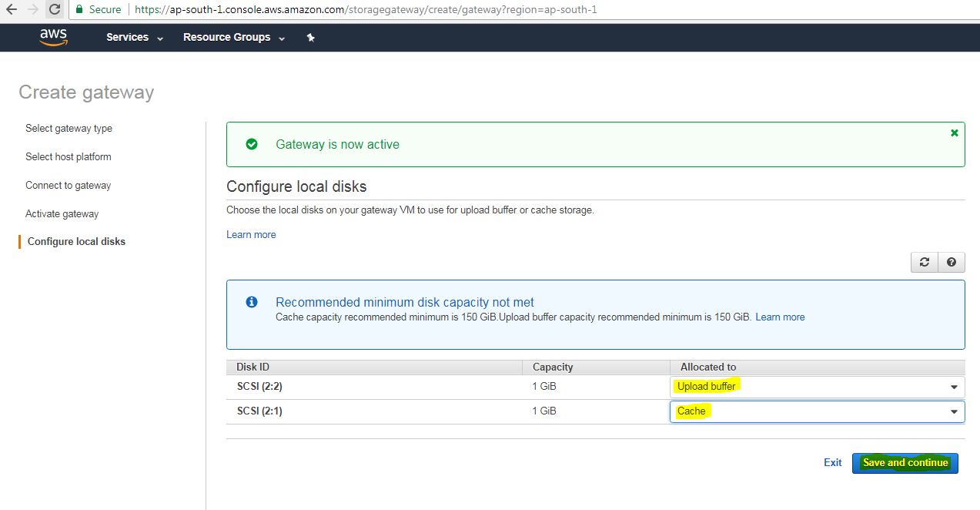
Task: Go back in browser history
Action: pyautogui.click(x=11, y=10)
